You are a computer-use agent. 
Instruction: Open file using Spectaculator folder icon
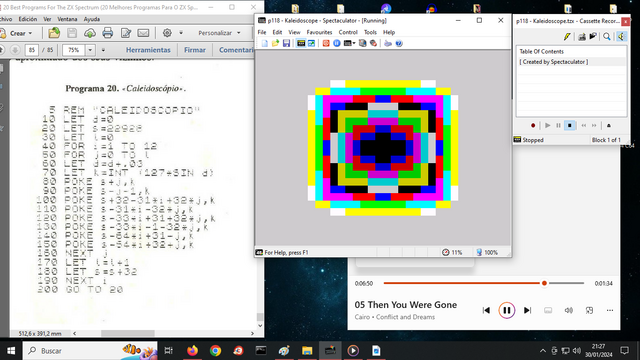coord(276,43)
